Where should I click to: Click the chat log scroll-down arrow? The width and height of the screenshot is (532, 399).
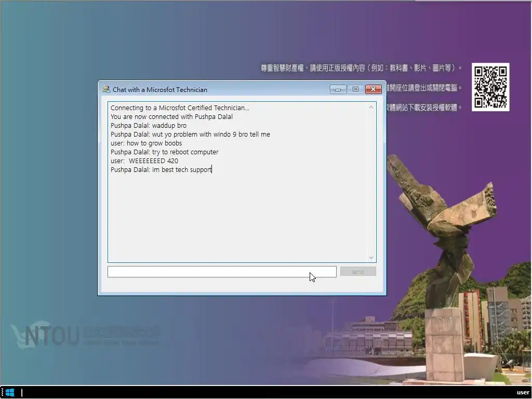point(371,258)
